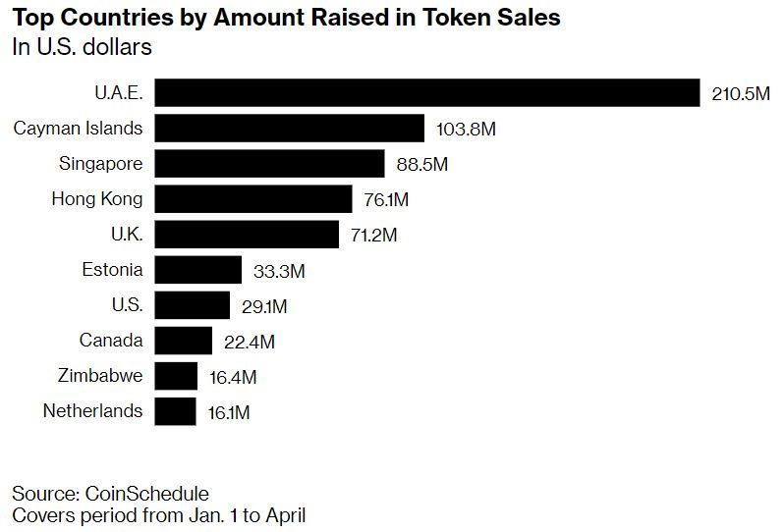Click the 210.5M value label
784x532 pixels.
pyautogui.click(x=741, y=94)
